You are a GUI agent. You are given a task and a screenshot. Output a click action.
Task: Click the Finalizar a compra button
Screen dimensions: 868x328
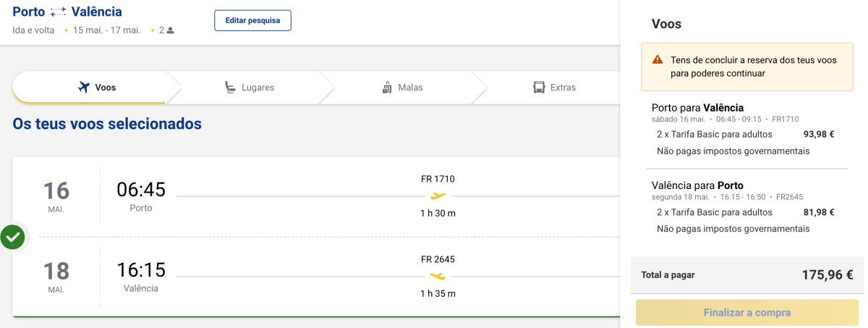(747, 313)
